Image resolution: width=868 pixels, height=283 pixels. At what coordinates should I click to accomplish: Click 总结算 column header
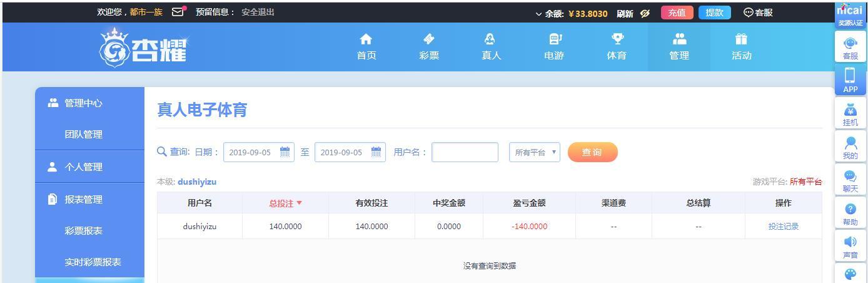pos(698,203)
